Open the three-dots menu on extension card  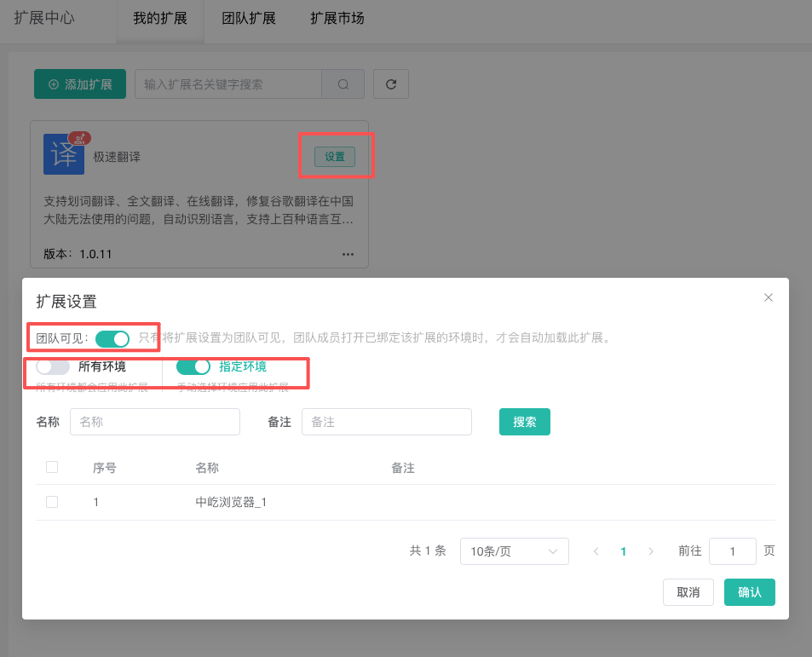348,254
